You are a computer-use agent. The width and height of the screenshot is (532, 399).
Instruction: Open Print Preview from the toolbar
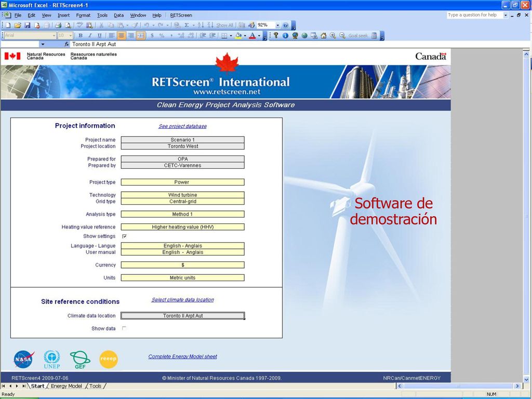(68, 25)
